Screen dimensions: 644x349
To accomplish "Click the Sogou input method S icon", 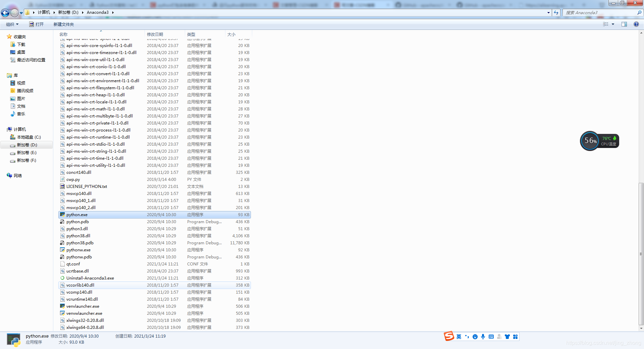I will (449, 336).
